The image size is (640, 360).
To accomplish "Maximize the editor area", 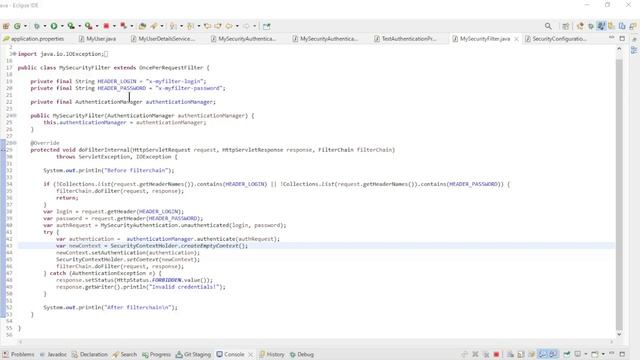I will click(x=622, y=38).
